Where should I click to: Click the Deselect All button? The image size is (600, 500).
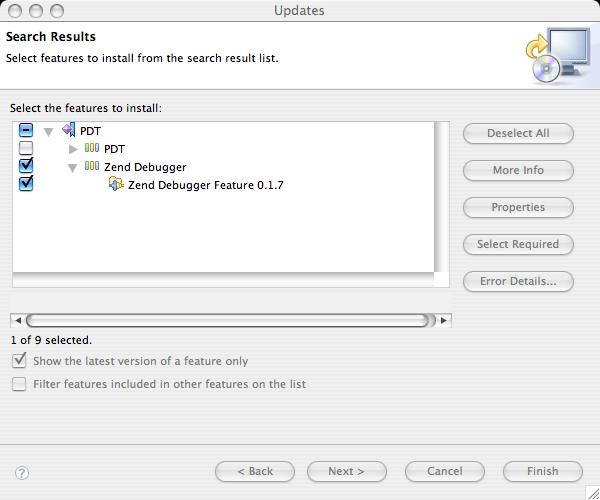pyautogui.click(x=518, y=133)
